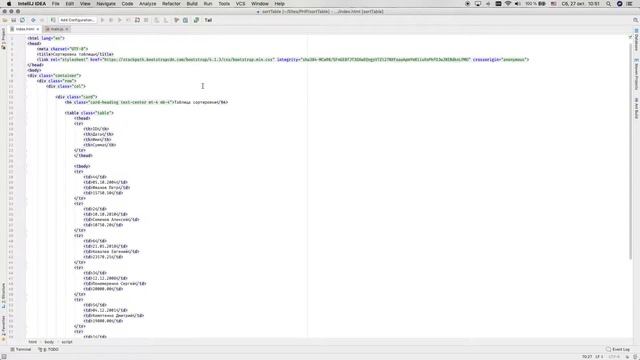Switch to the main.js editor tab
Screen dimensions: 640x360
(x=57, y=29)
